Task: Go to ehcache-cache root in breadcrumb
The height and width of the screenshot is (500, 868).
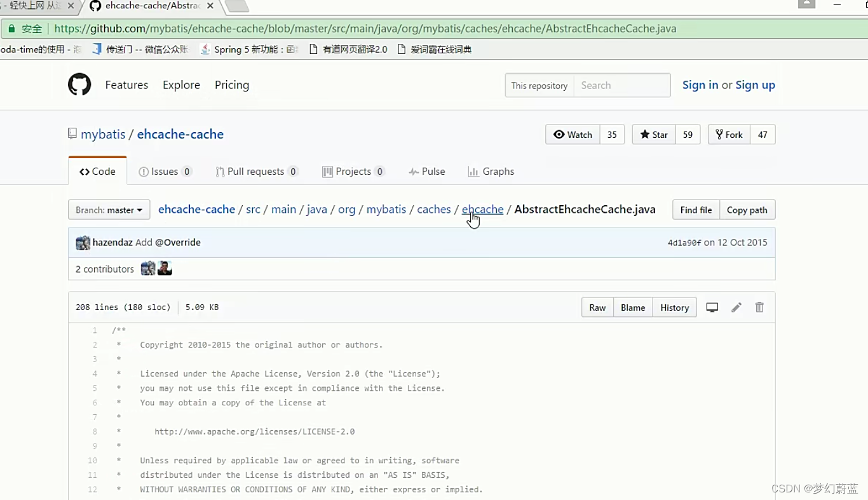Action: [x=196, y=209]
